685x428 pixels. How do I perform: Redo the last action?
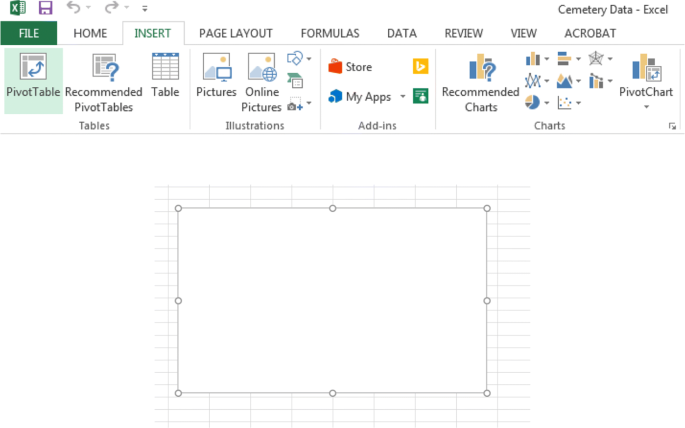(x=111, y=7)
